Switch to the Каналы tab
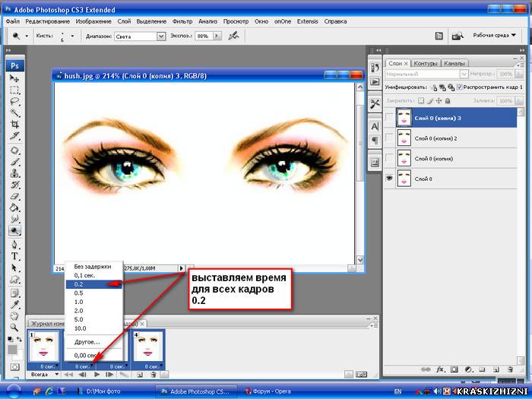 pos(454,63)
